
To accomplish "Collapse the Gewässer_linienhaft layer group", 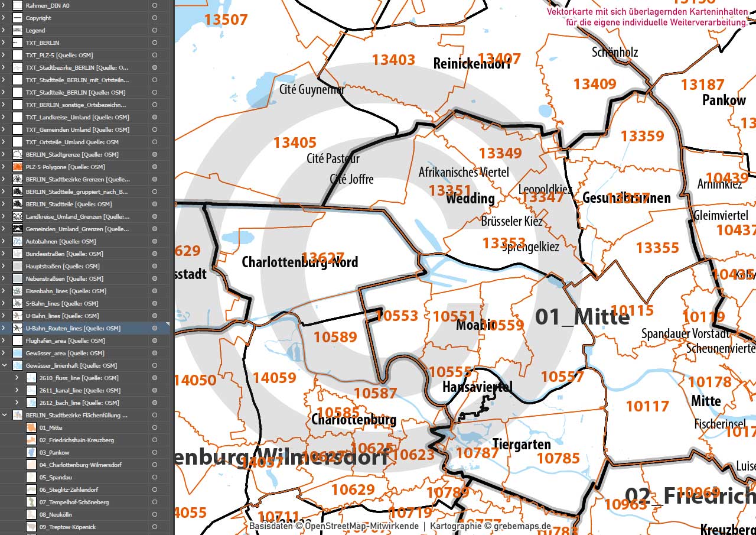I will tap(4, 366).
